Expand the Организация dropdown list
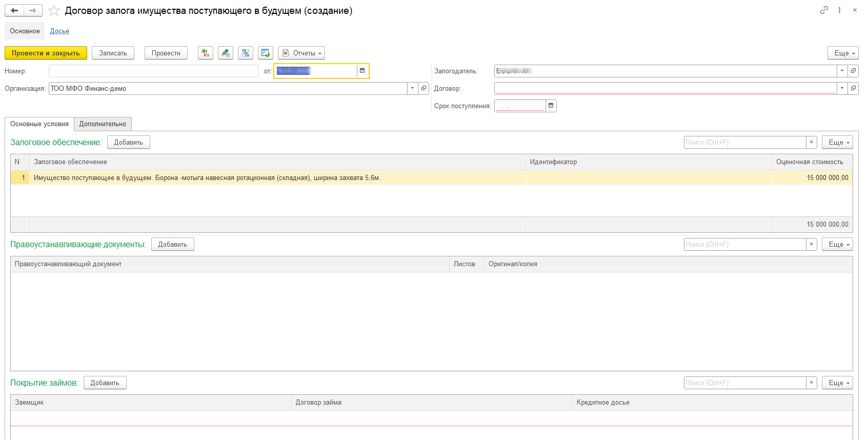The height and width of the screenshot is (440, 868). (x=413, y=88)
